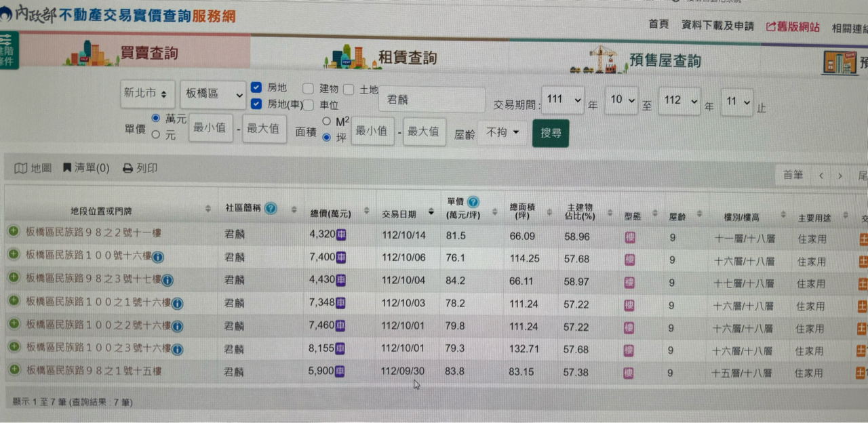Switch to the 預售屋查詢 tab
The image size is (868, 423).
click(665, 61)
